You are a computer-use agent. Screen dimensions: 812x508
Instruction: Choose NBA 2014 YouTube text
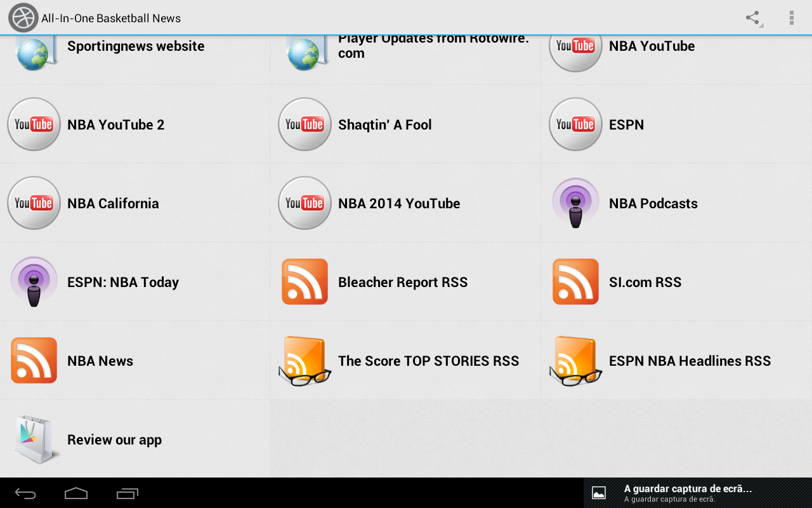pos(399,203)
